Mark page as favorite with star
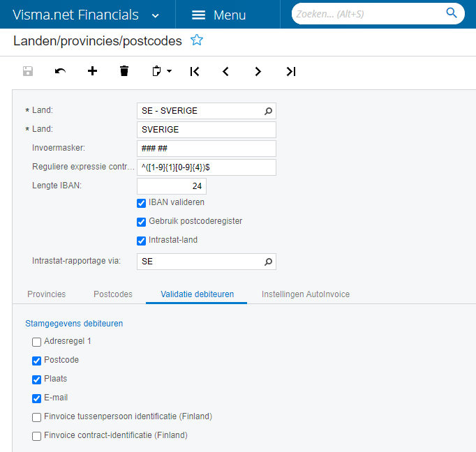Viewport: 476px width, 452px height. (197, 40)
